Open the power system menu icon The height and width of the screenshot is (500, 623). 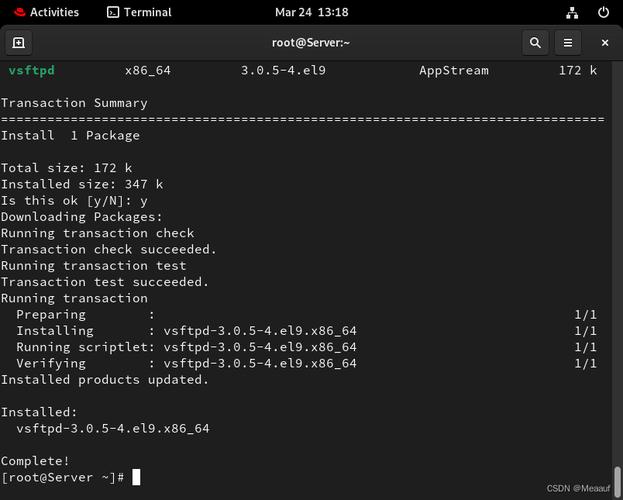[x=603, y=13]
